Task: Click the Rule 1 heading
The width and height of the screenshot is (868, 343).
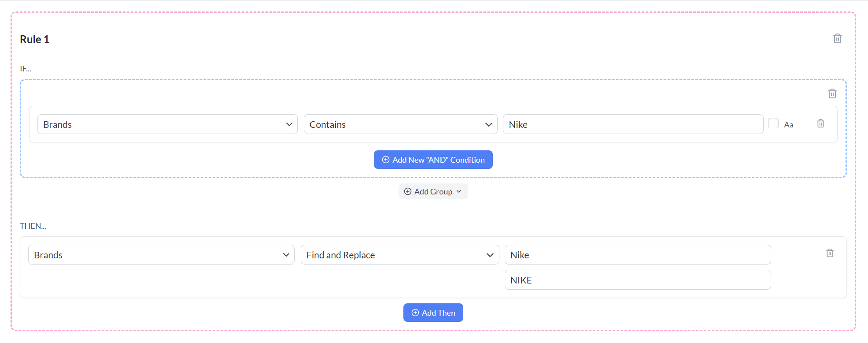Action: tap(35, 39)
